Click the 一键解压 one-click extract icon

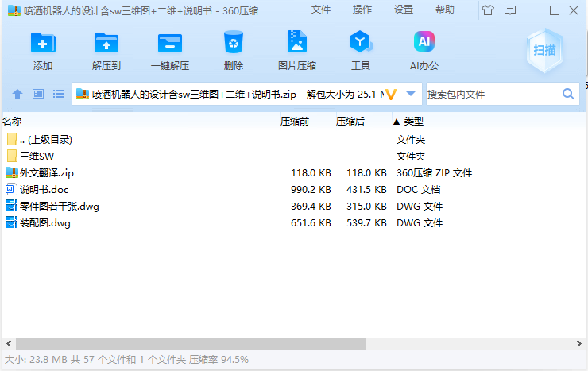170,43
